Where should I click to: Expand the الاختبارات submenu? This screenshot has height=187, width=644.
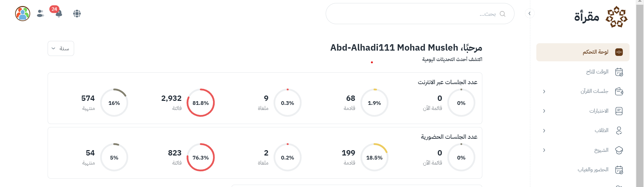click(x=544, y=111)
